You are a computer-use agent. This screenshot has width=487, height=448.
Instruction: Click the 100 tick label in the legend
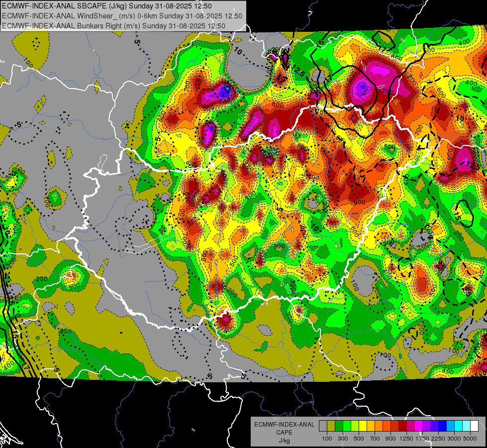click(327, 439)
